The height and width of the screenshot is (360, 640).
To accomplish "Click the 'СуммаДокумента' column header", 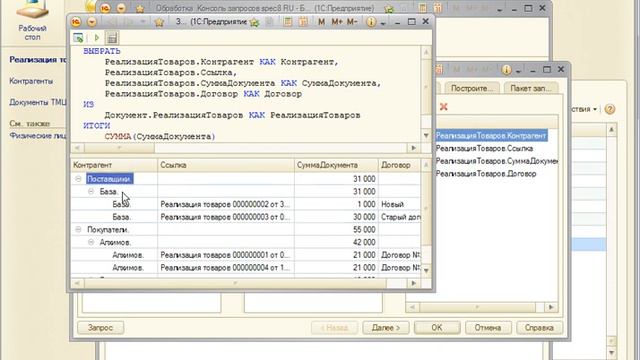I will (336, 165).
